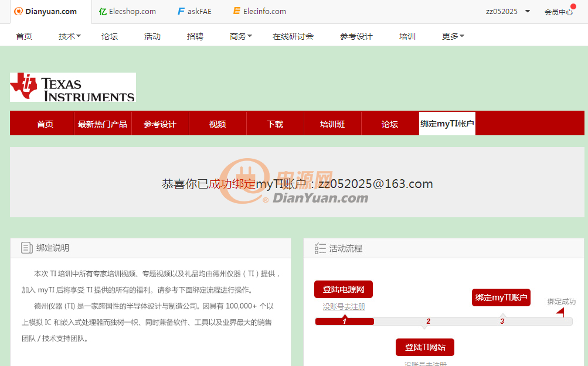Screen dimensions: 588x366
Task: Open 参考设计 in top white navigation
Action: (x=356, y=36)
